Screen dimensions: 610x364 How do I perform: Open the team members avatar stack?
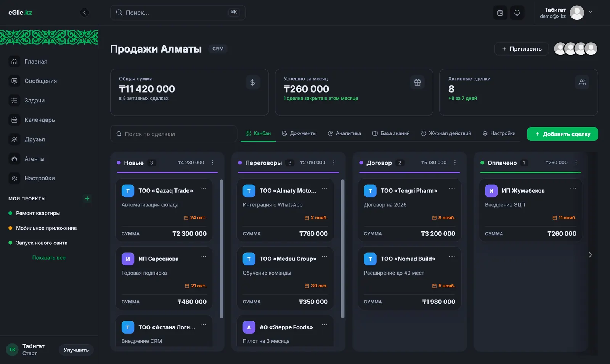(x=576, y=49)
